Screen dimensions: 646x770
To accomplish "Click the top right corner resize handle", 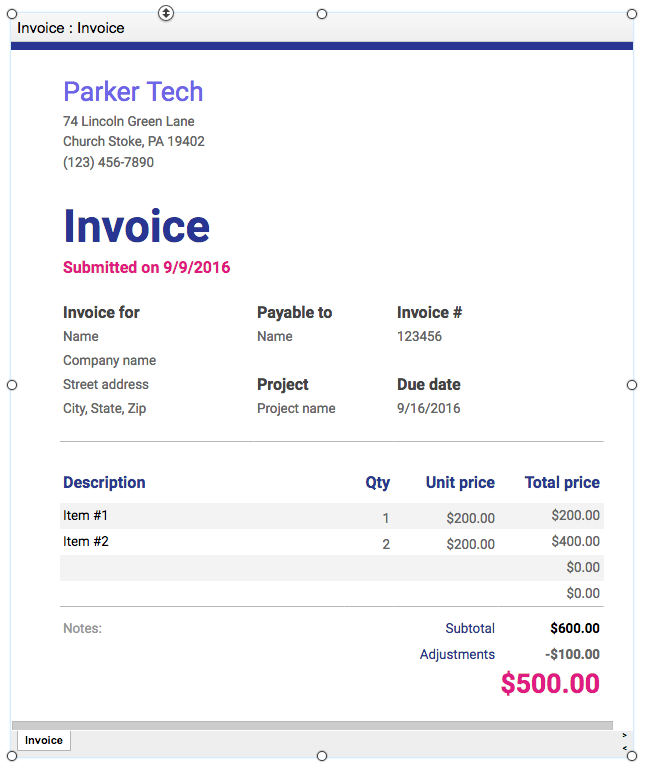I will (632, 14).
